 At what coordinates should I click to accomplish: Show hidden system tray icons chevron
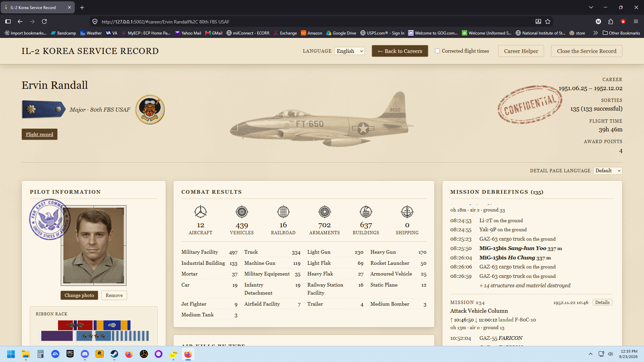(591, 354)
